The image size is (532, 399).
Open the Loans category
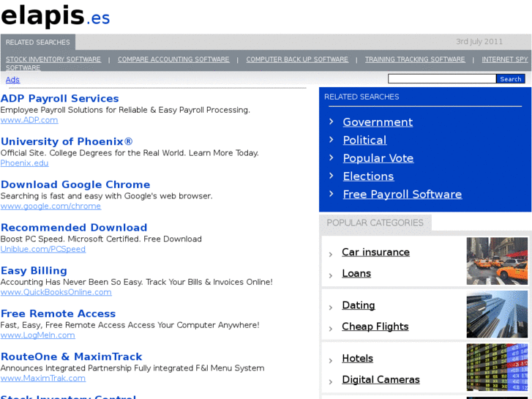coord(356,273)
